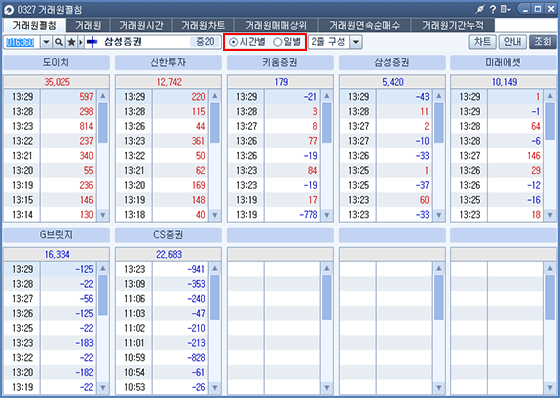Click small arrow icon next to star
560x398 pixels.
(81, 42)
